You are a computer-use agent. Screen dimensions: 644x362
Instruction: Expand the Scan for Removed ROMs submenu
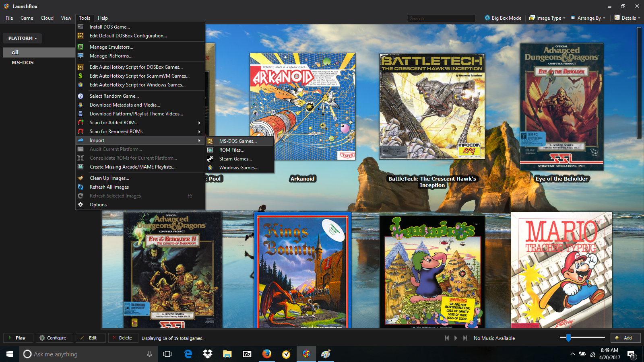[199, 132]
